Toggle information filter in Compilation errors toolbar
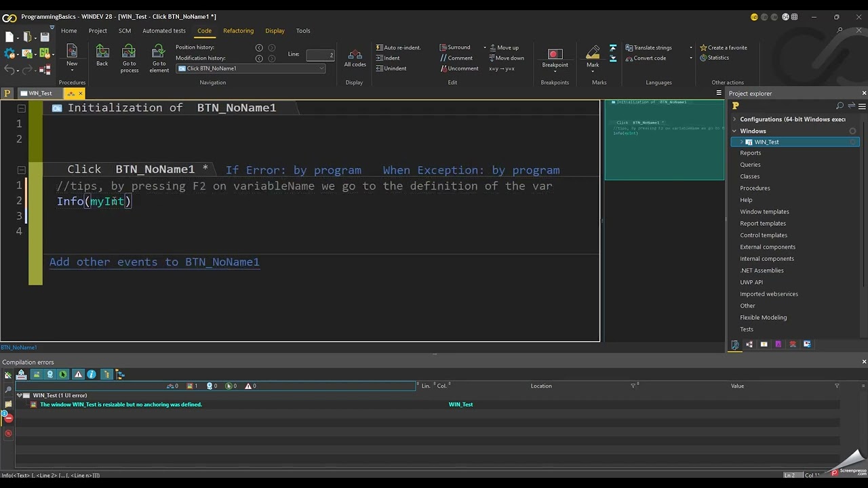The width and height of the screenshot is (868, 488). [92, 374]
